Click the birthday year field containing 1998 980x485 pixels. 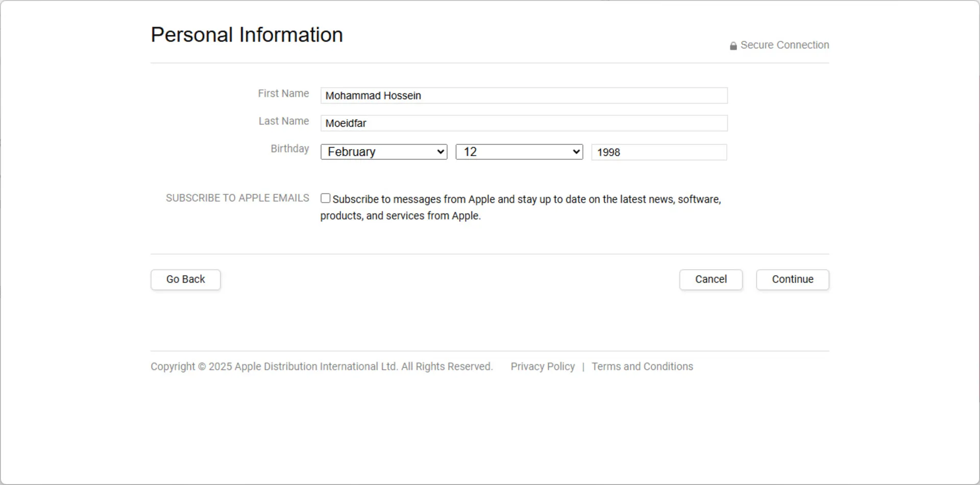658,152
